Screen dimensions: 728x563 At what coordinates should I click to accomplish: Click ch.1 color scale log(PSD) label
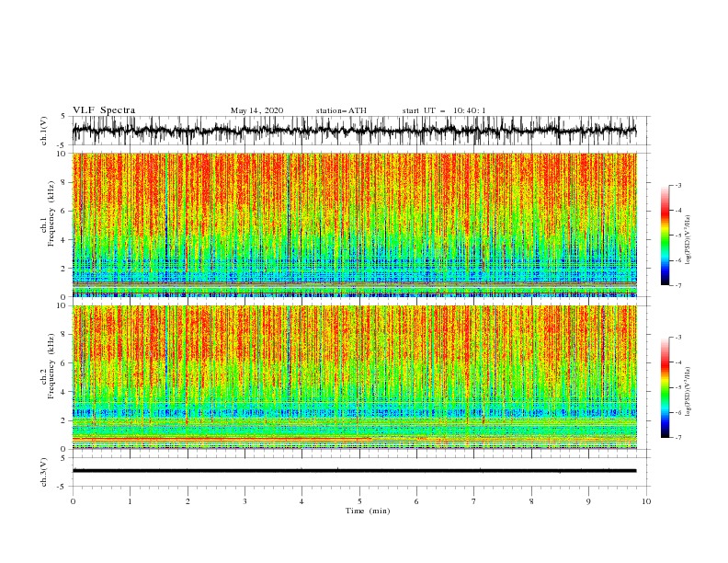(x=688, y=240)
